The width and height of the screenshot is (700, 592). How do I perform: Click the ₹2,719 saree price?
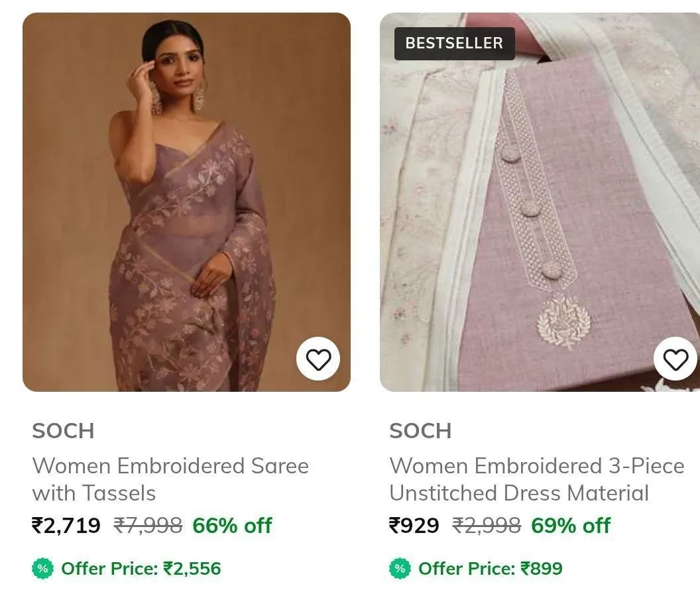pos(66,526)
